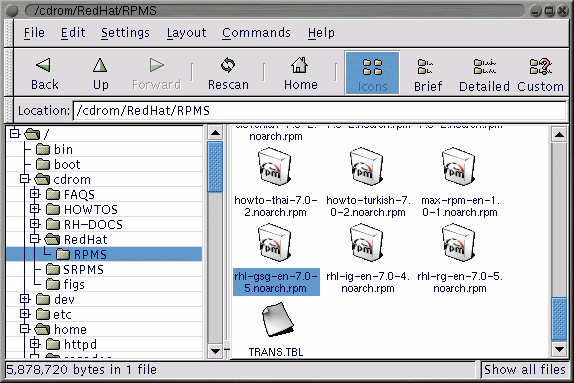Go Back using the green arrow icon
This screenshot has width=574, height=383.
pos(44,66)
